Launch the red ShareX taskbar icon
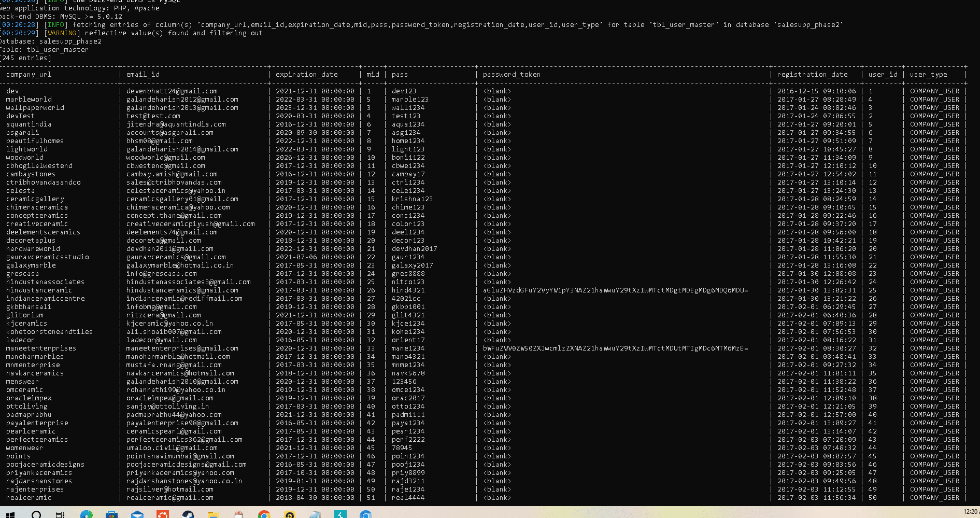 point(163,514)
